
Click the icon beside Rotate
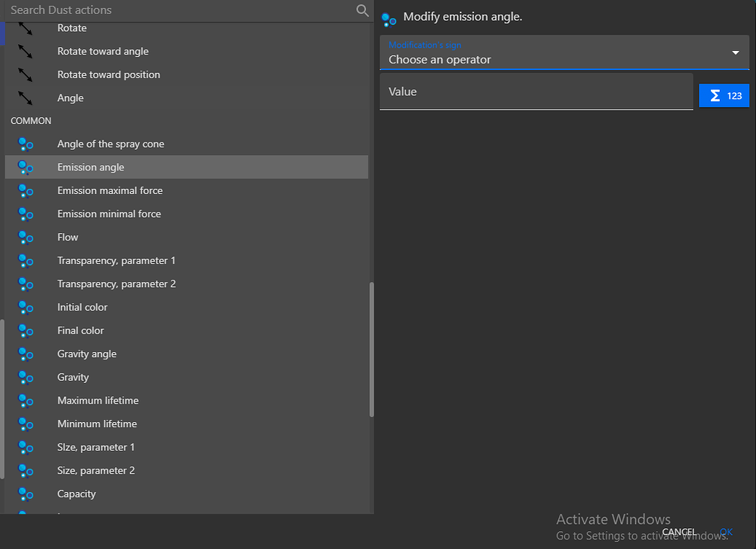pyautogui.click(x=25, y=29)
